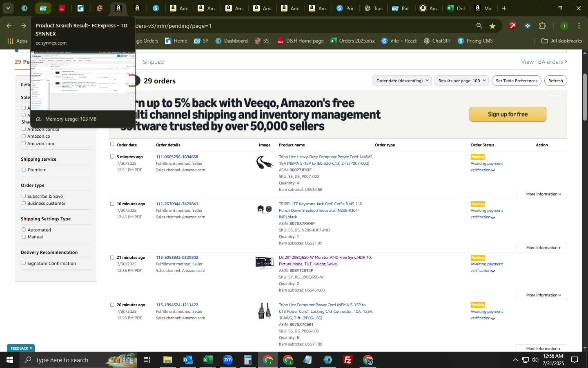Open the Home bookmark
The image size is (588, 368).
pos(176,41)
